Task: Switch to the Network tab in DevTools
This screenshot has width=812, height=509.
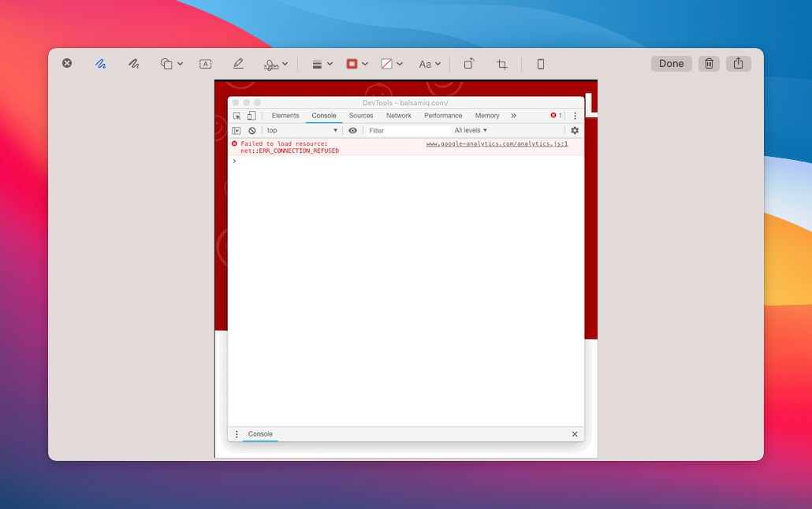Action: [x=398, y=116]
